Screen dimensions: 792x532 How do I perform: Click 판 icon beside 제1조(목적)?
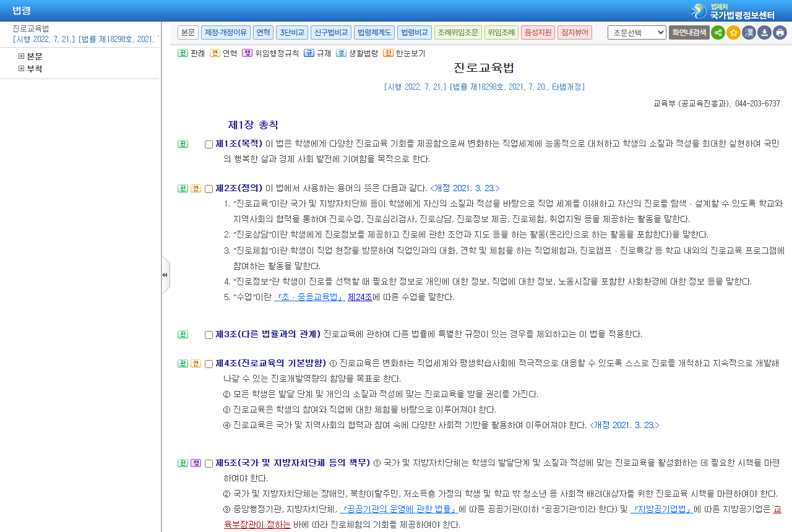point(183,144)
